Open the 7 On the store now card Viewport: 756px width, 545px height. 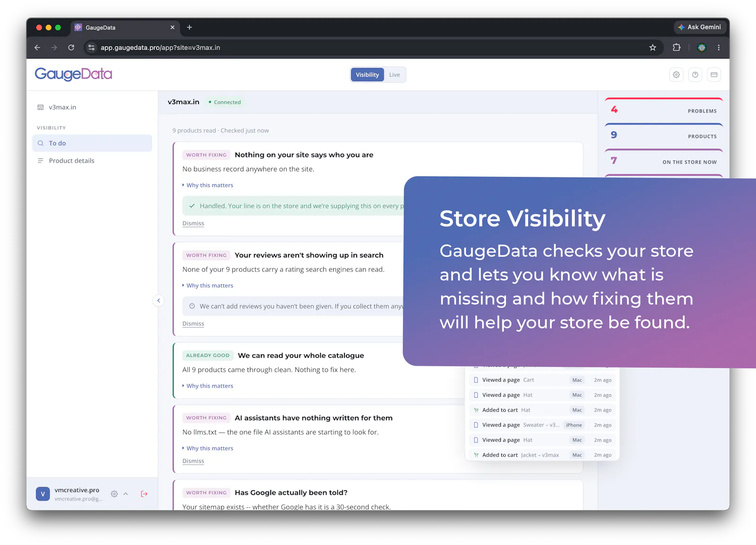coord(664,161)
